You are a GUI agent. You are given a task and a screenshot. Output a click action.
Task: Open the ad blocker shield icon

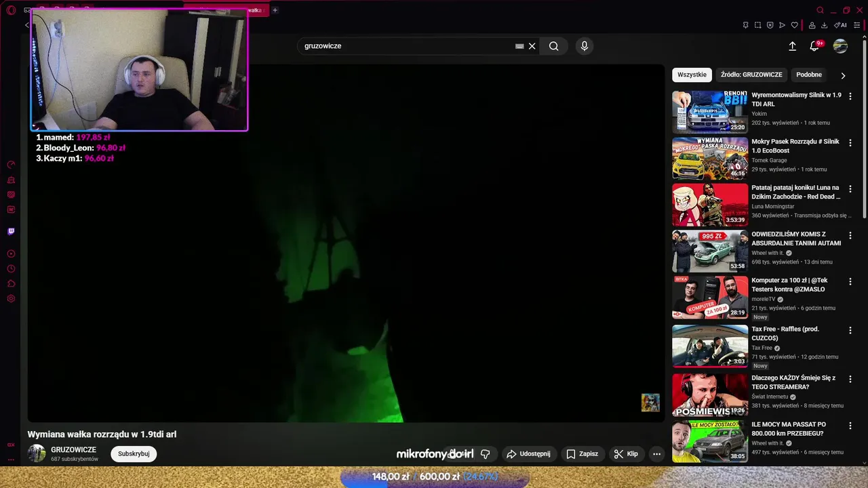tap(770, 25)
